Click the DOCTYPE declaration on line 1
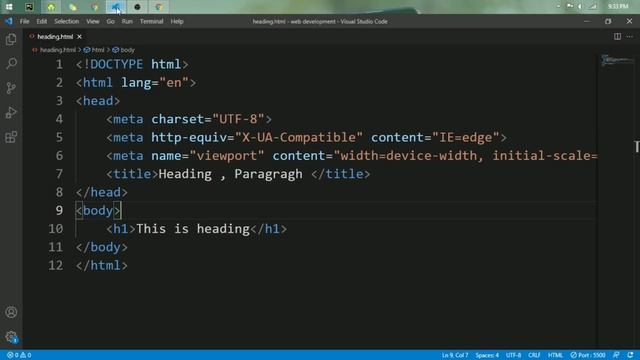 coord(132,64)
